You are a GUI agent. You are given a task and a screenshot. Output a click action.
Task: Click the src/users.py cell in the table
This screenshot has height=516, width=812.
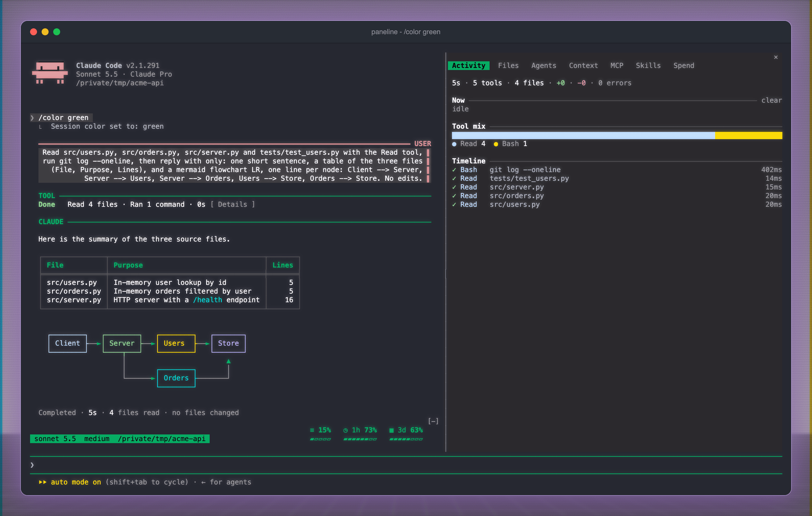[x=72, y=282]
